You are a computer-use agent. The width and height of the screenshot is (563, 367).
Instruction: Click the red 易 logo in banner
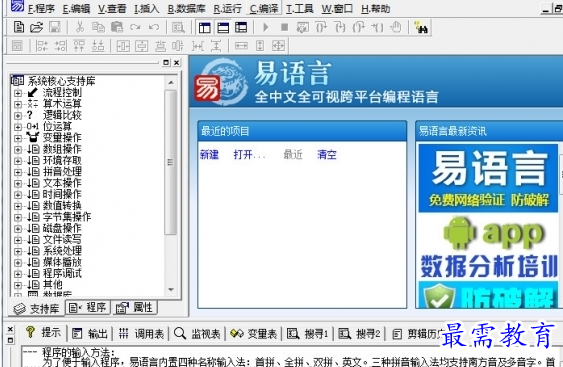click(x=207, y=88)
